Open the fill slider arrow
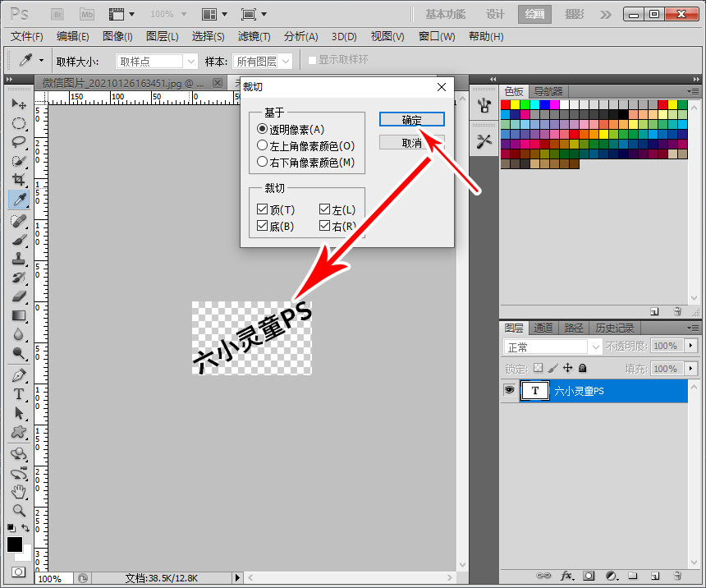Screen dimensions: 706x588 point(690,368)
